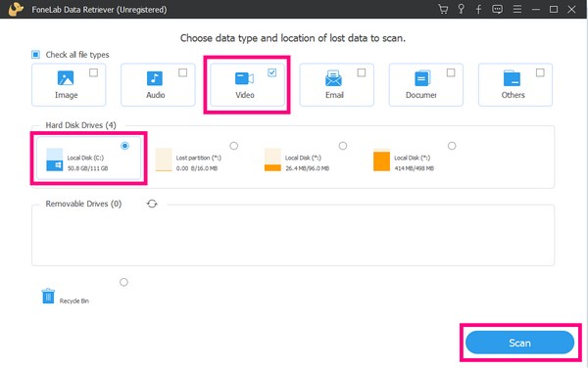The width and height of the screenshot is (588, 368).
Task: Enable the Image checkbox
Action: coord(93,72)
